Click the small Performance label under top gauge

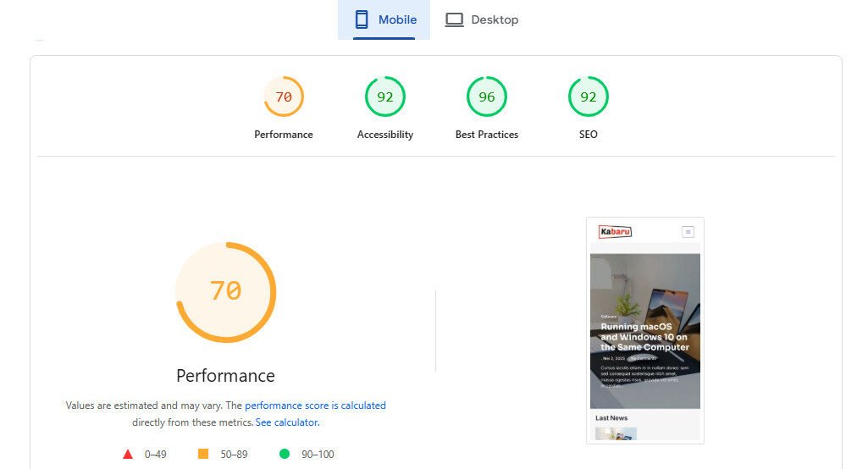tap(284, 135)
